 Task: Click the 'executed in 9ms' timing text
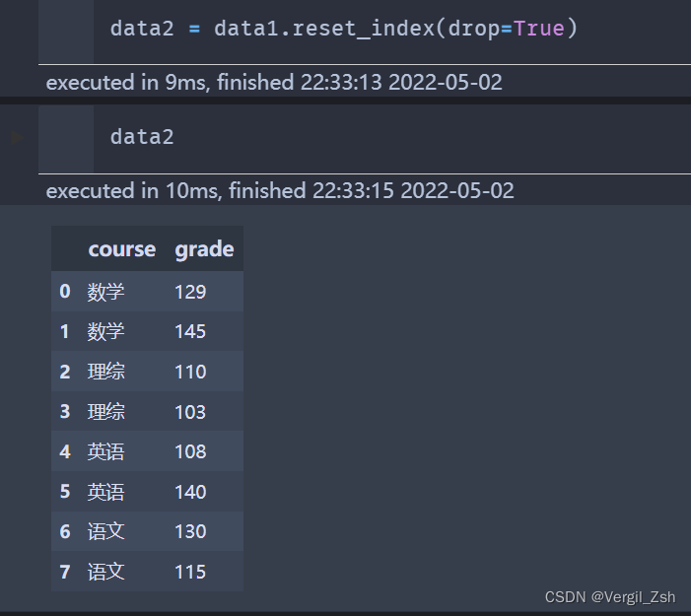click(274, 83)
